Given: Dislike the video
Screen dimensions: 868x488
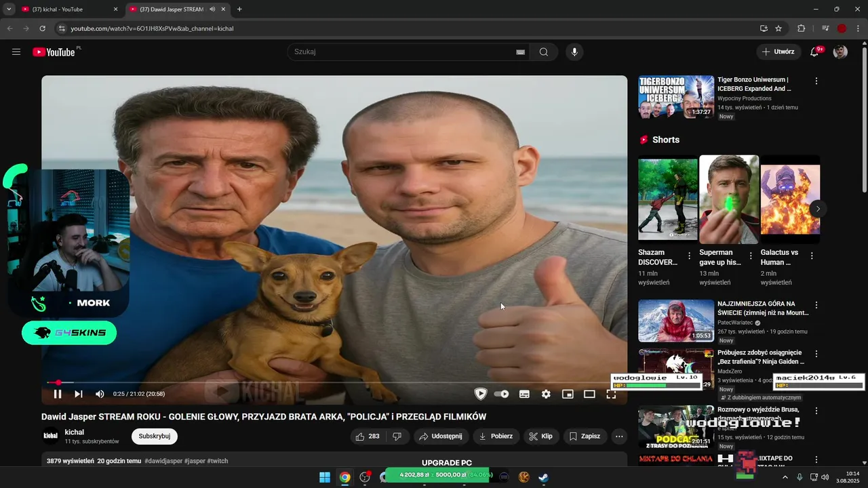Looking at the screenshot, I should coord(397,436).
